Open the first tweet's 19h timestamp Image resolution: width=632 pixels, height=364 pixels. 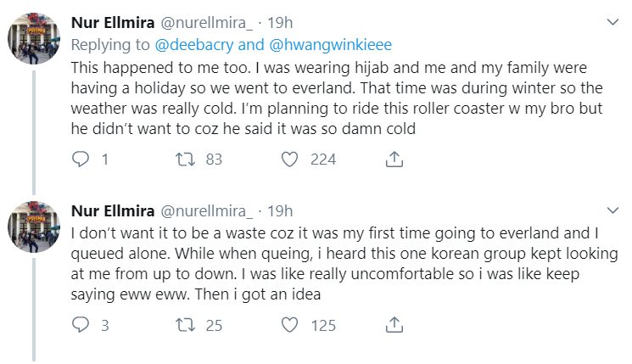click(x=279, y=22)
